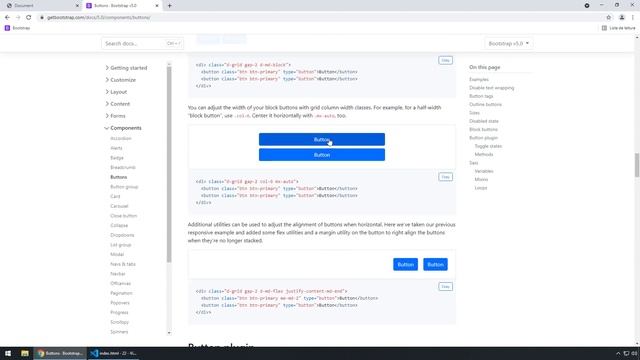640x360 pixels.
Task: Close the Buttons Bootstrap tab
Action: point(157,6)
